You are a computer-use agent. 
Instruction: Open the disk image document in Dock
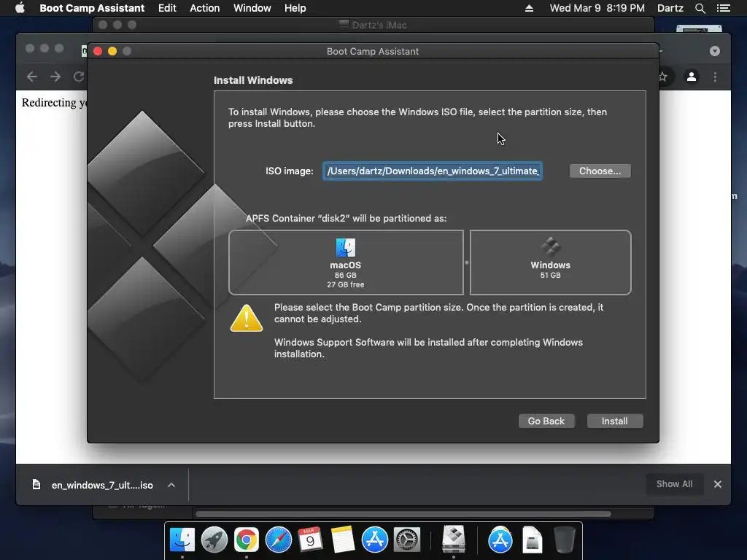532,540
